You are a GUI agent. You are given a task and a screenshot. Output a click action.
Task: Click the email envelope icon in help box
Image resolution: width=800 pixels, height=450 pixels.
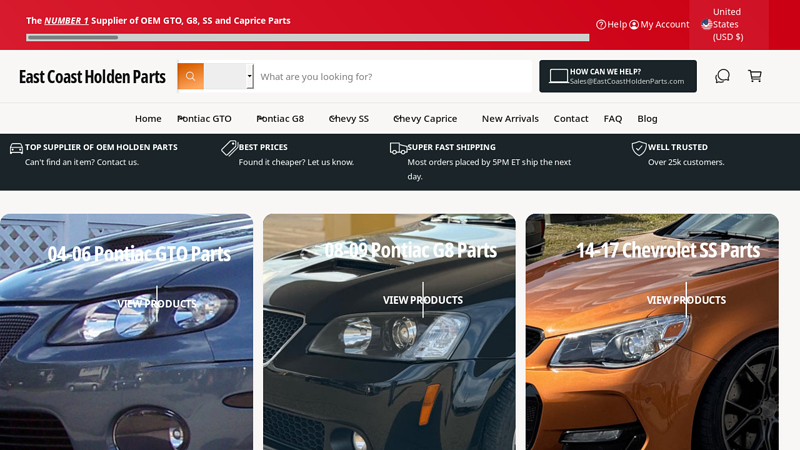(x=558, y=76)
